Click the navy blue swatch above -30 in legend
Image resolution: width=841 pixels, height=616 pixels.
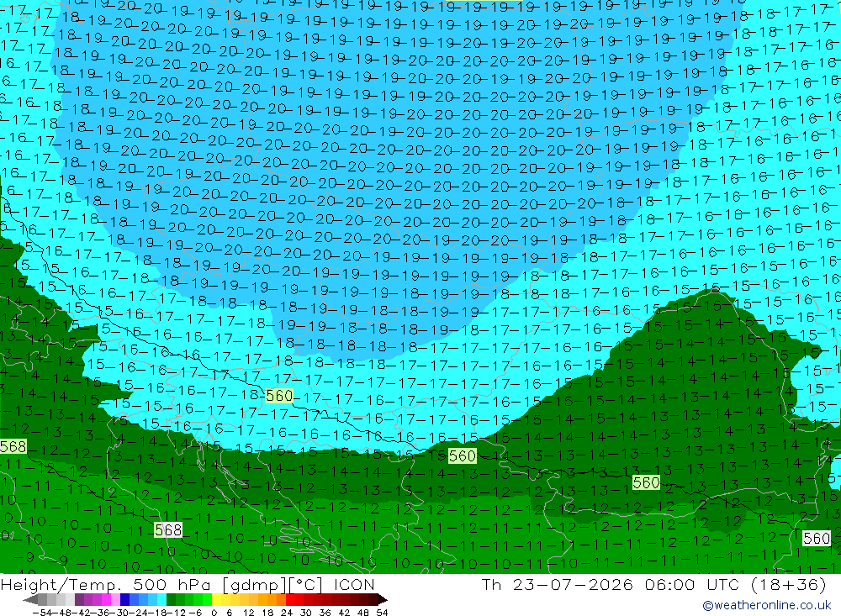[x=124, y=600]
